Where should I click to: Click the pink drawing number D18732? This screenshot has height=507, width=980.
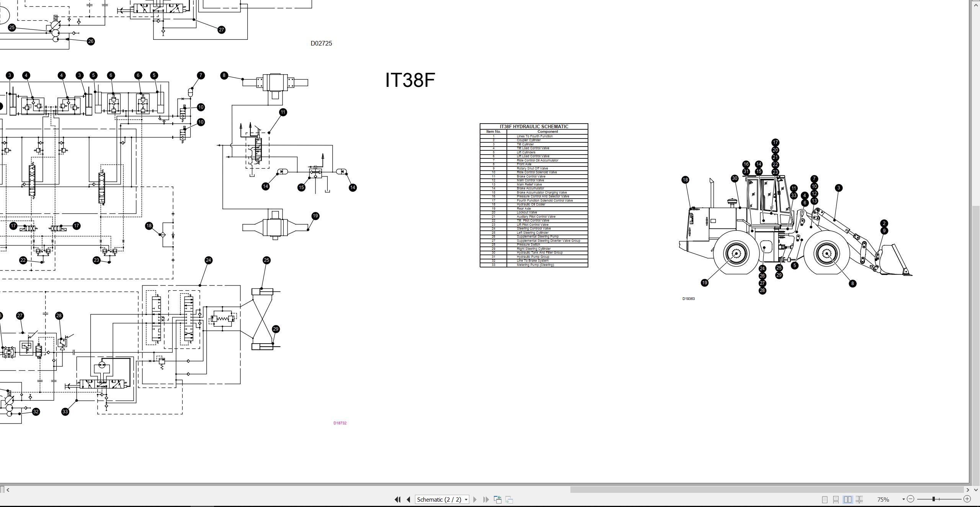pyautogui.click(x=340, y=423)
